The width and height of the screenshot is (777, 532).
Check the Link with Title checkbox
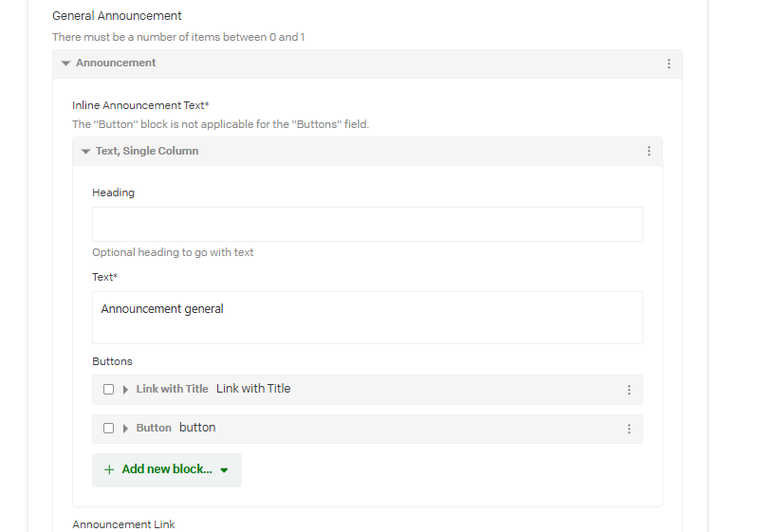click(x=109, y=390)
